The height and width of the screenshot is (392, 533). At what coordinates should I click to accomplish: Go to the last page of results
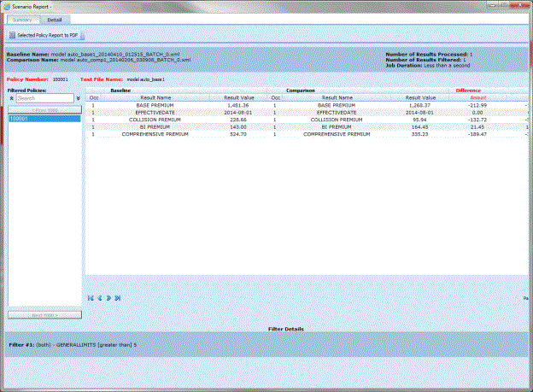118,298
